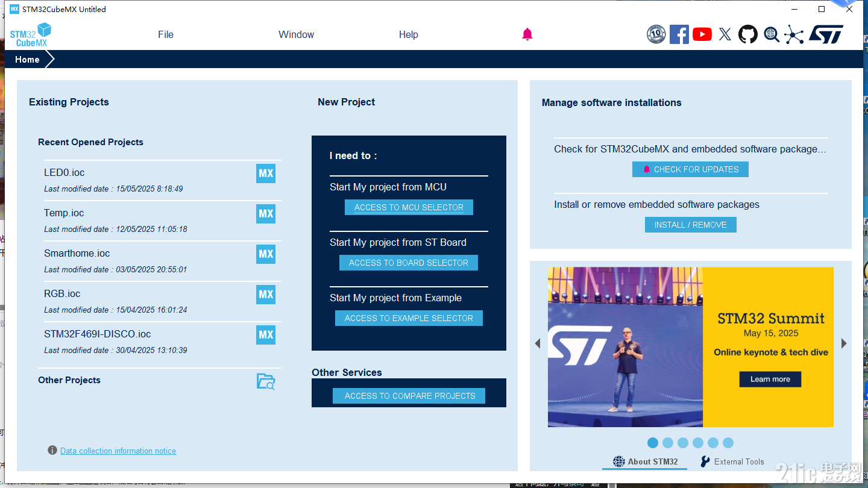
Task: Show the previous banner slide arrow
Action: (538, 343)
